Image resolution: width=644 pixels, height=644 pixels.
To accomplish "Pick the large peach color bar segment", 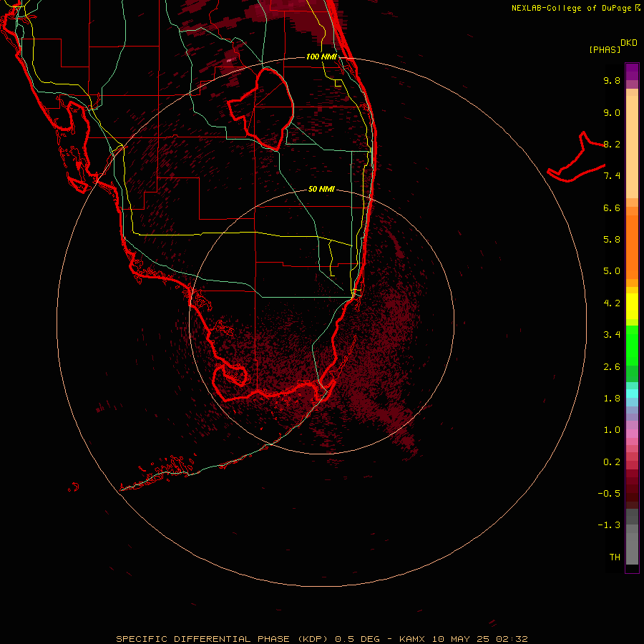I will (x=632, y=147).
